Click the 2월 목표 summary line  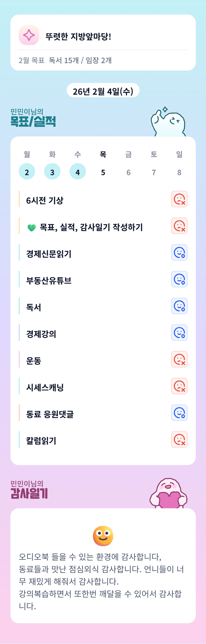pyautogui.click(x=65, y=60)
